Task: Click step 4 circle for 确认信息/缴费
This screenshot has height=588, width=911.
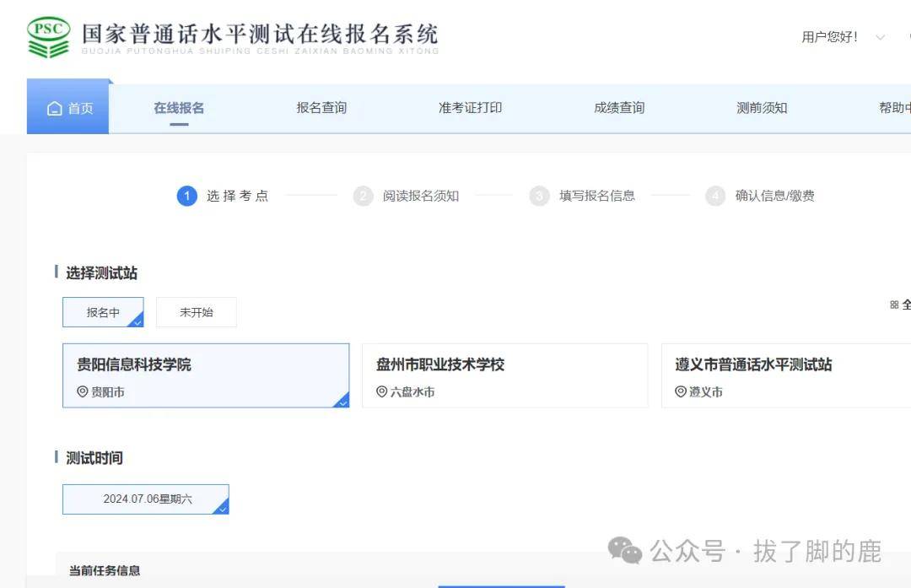Action: click(x=715, y=196)
